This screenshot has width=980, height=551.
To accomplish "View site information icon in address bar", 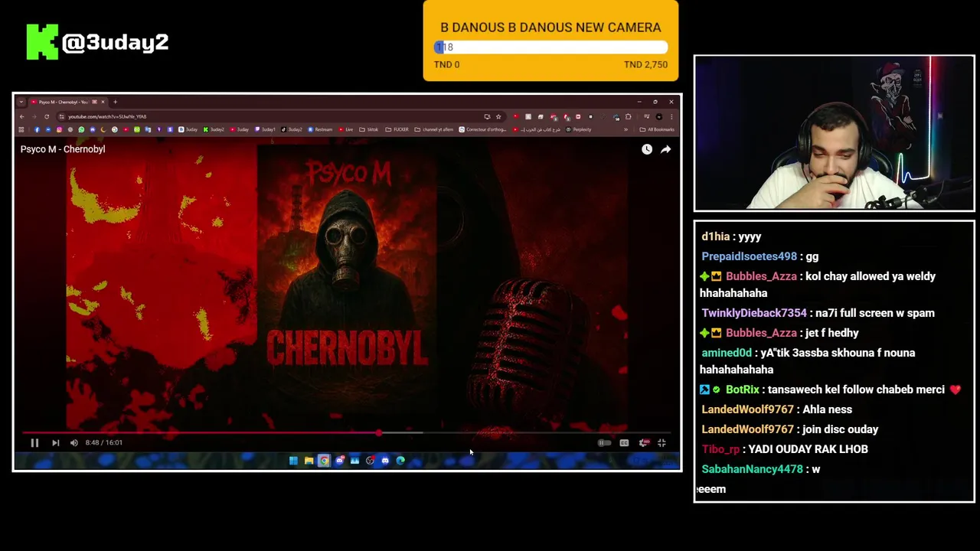I will coord(62,116).
